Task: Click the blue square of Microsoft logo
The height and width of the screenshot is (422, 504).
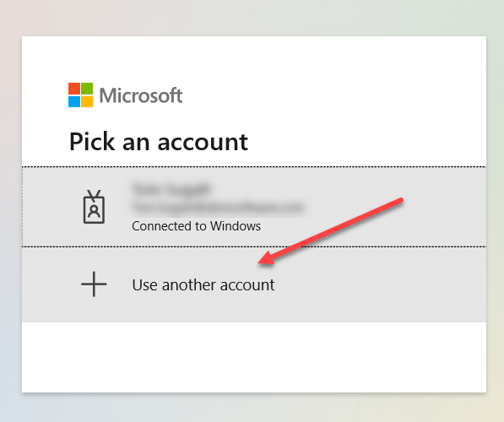Action: click(x=74, y=101)
